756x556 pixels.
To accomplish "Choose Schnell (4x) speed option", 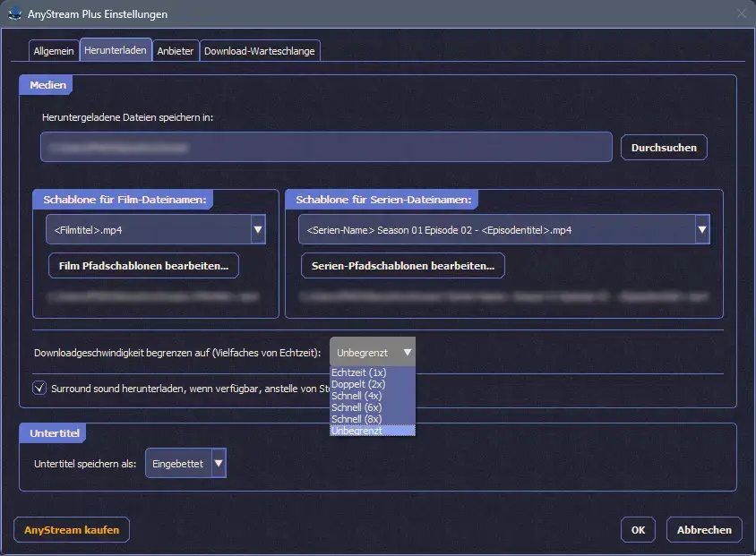I will coord(373,396).
